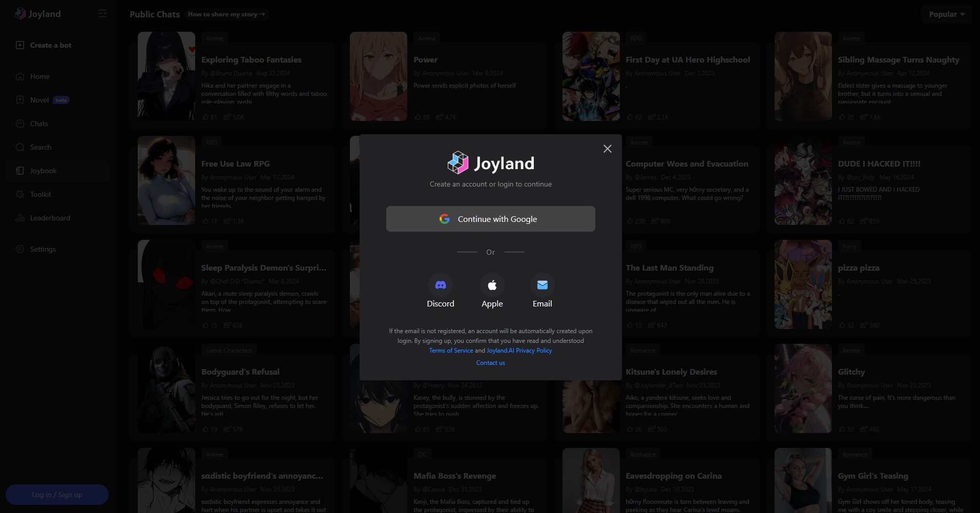Open the Novel beta section
The width and height of the screenshot is (980, 513).
[19, 100]
